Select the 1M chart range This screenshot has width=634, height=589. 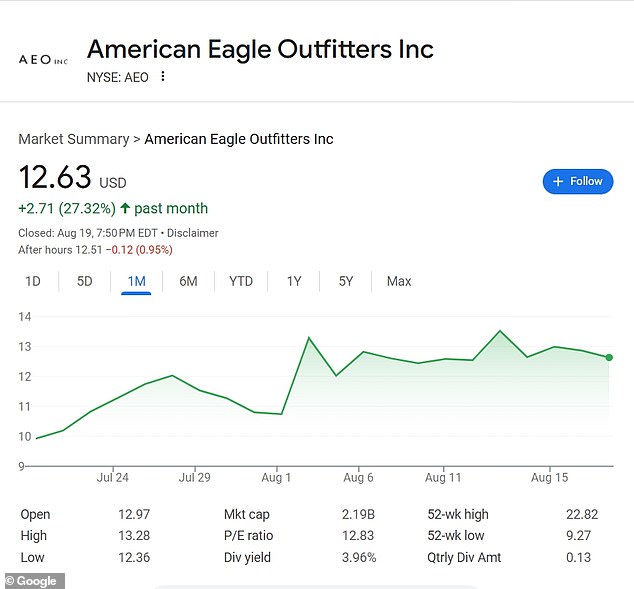pyautogui.click(x=136, y=282)
